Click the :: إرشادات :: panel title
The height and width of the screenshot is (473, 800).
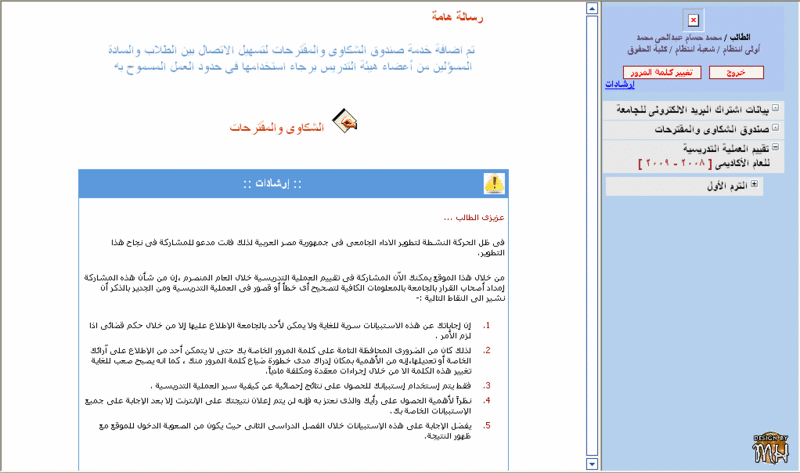pos(272,184)
